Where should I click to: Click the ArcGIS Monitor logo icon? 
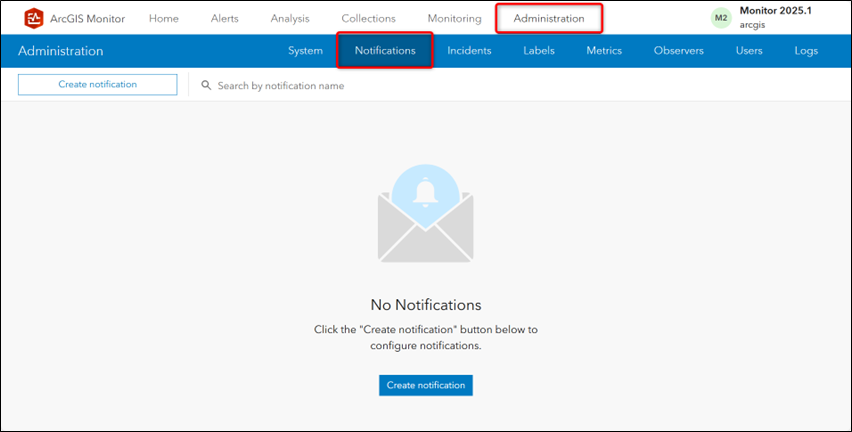(34, 18)
